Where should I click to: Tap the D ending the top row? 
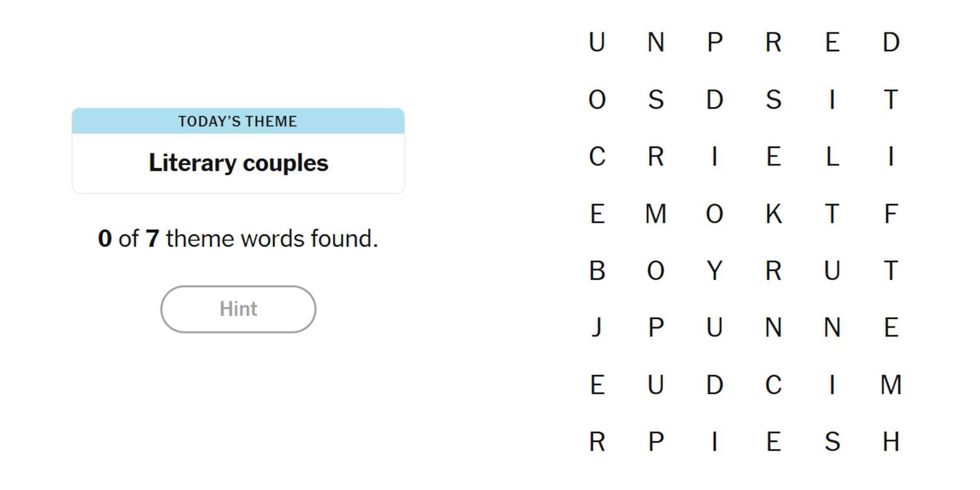[890, 43]
